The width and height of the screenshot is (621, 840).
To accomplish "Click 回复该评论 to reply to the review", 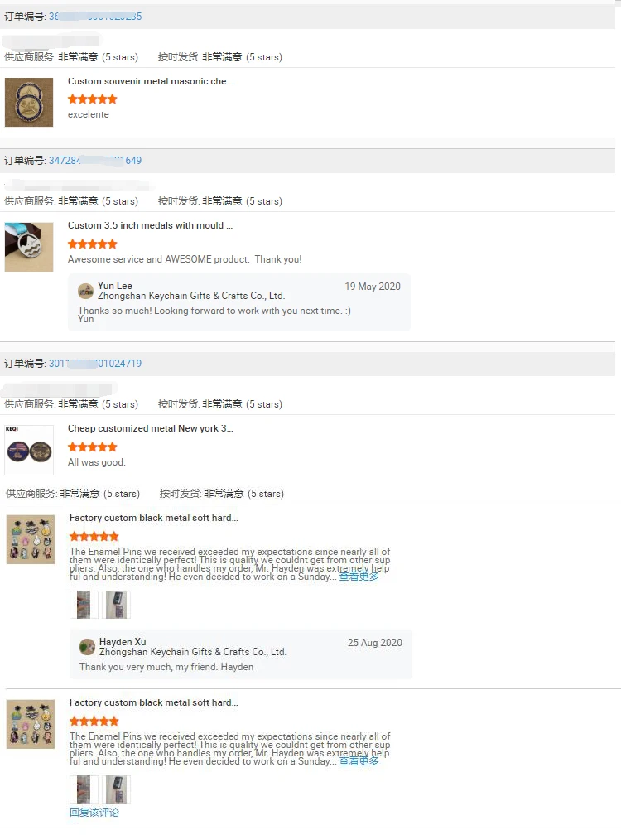I will [x=94, y=812].
